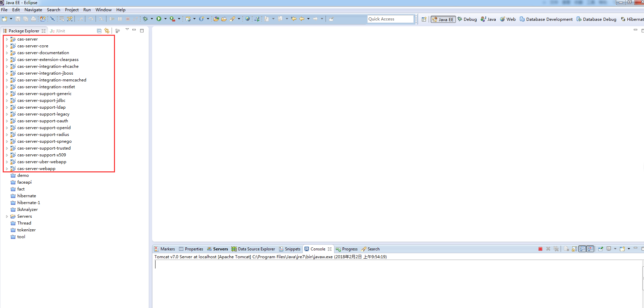
Task: Switch to Database Debug perspective
Action: (596, 19)
